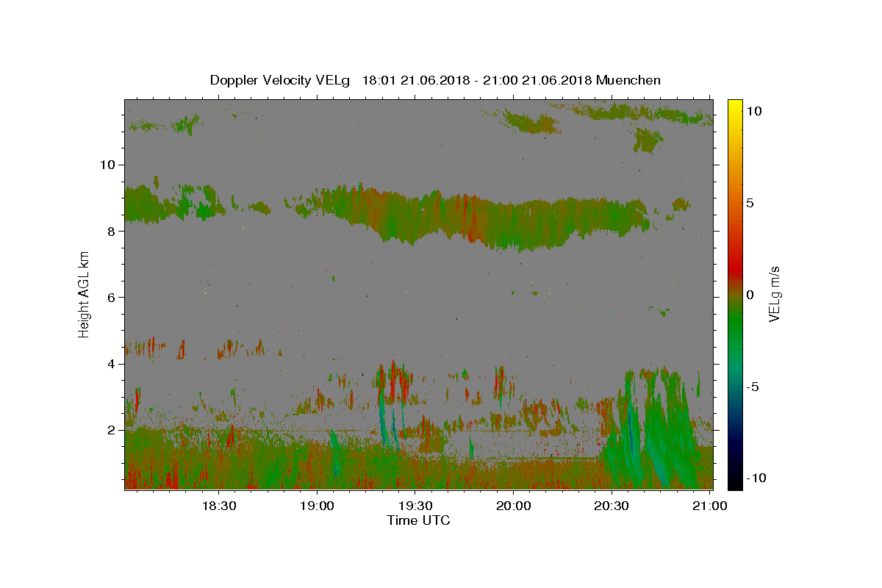Viewport: 882px width, 588px height.
Task: Click the 20:30 time tick label
Action: pos(611,506)
